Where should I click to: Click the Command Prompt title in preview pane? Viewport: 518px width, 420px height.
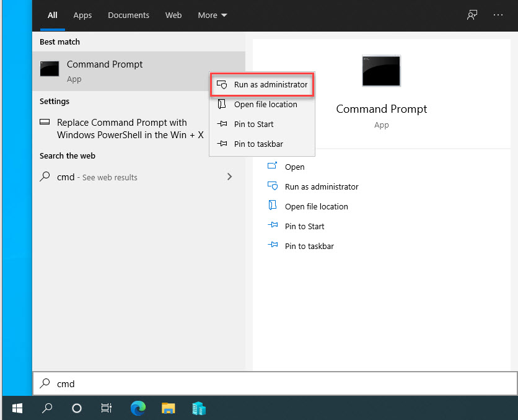click(x=382, y=109)
